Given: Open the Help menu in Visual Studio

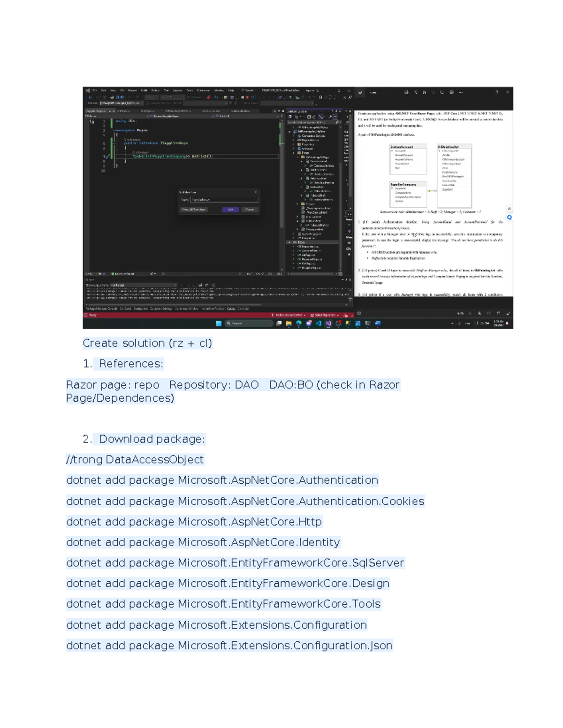Looking at the screenshot, I should (231, 90).
